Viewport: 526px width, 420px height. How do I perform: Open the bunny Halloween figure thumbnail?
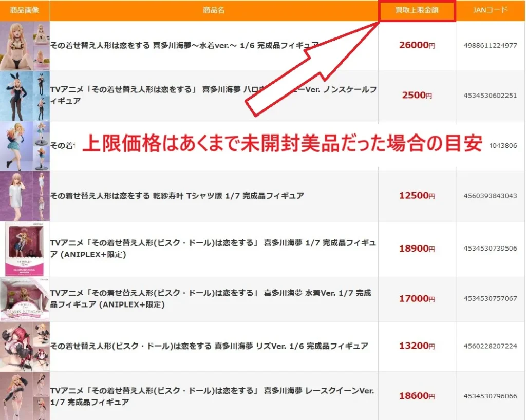(x=25, y=96)
